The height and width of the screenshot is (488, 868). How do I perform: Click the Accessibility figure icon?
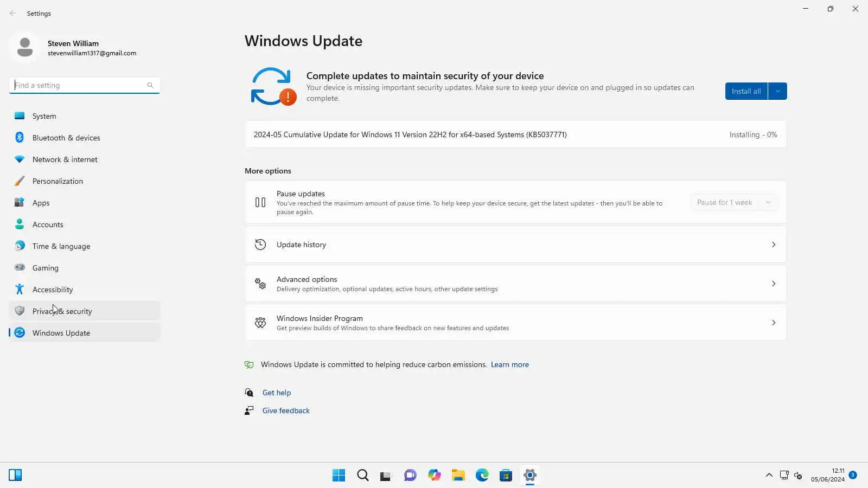click(20, 290)
